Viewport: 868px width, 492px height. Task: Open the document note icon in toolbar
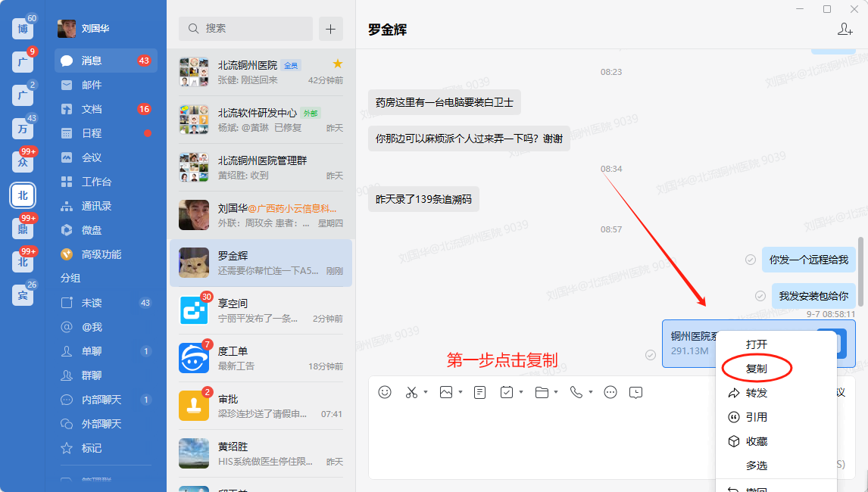[x=480, y=392]
